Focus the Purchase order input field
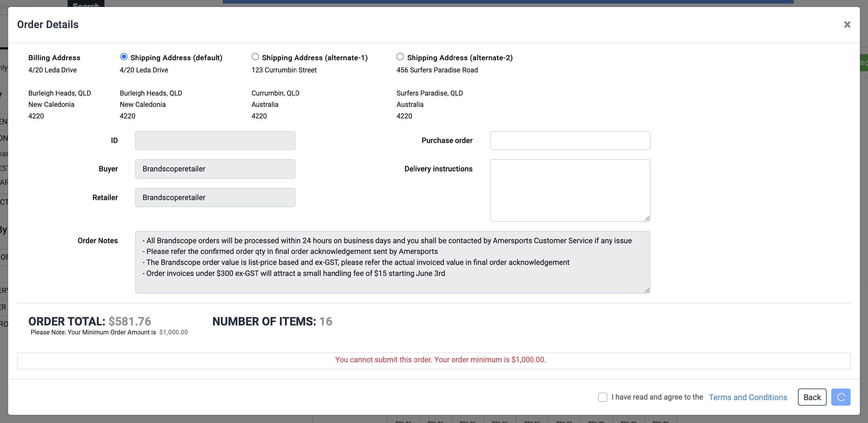 pos(570,140)
